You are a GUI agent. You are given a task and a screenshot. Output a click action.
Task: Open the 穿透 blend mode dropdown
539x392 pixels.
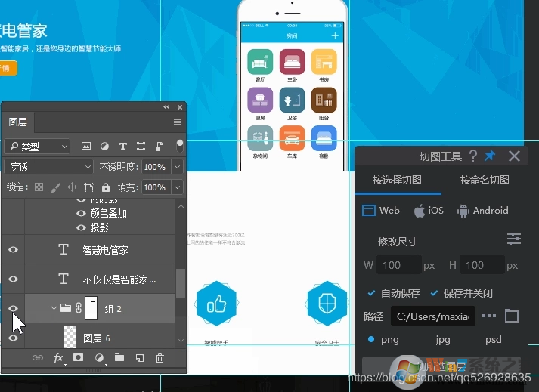pos(48,167)
